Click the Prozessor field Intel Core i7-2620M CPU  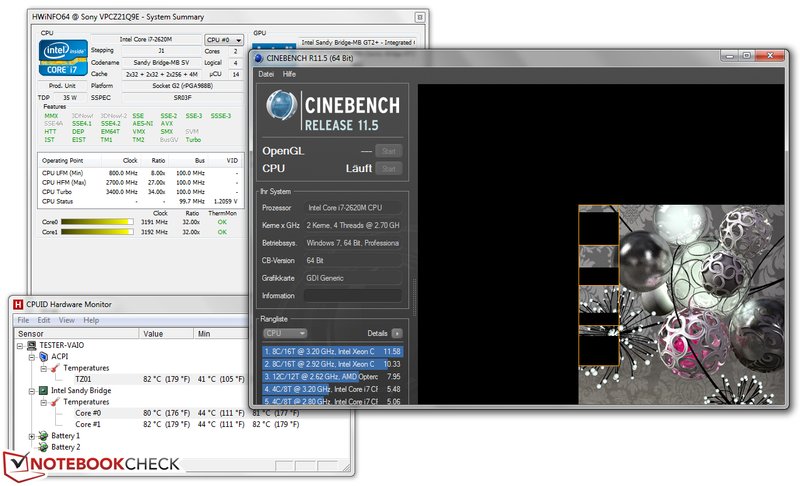point(353,208)
